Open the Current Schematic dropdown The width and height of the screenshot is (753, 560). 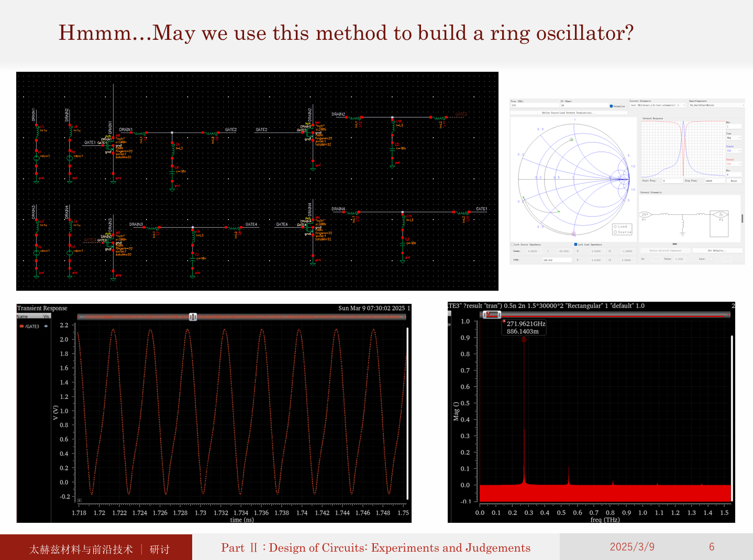[658, 105]
